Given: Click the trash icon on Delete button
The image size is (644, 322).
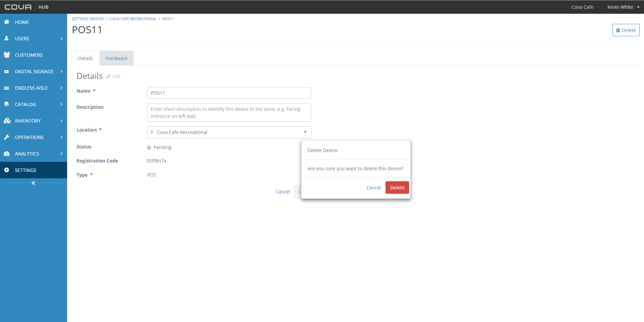Looking at the screenshot, I should pyautogui.click(x=618, y=30).
